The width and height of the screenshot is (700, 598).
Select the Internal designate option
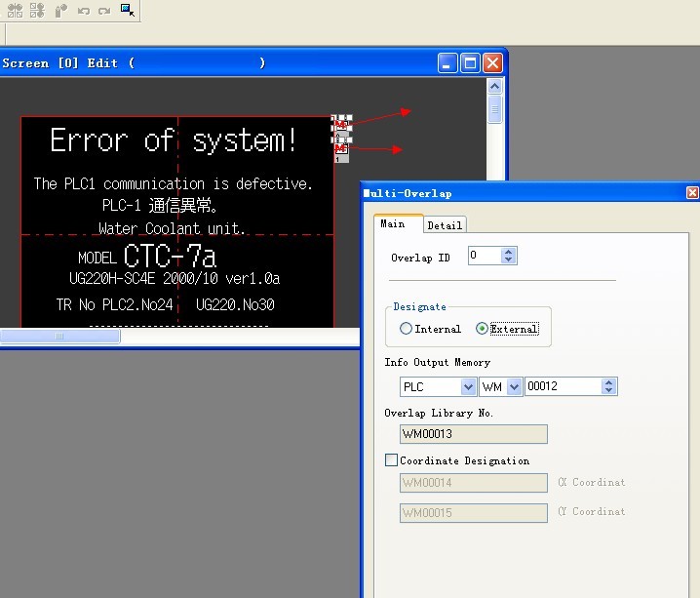[x=406, y=329]
